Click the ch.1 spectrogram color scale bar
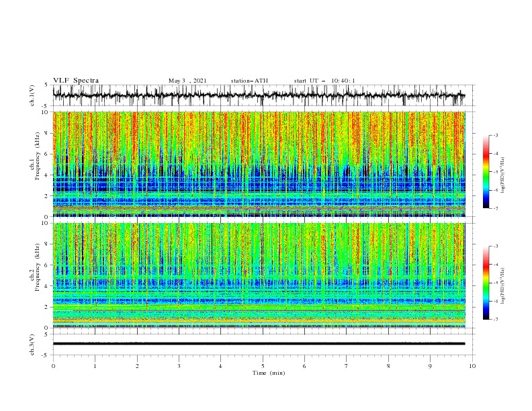Image resolution: width=532 pixels, height=411 pixels. (x=486, y=172)
